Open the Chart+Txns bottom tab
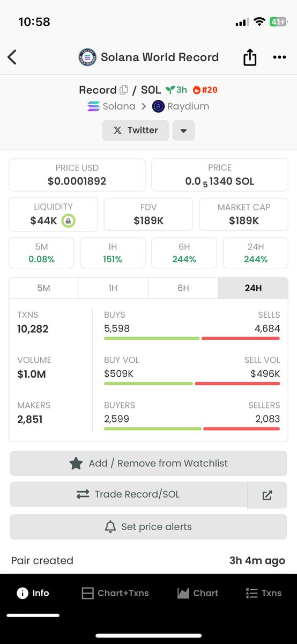Viewport: 297px width, 644px height. [x=115, y=593]
